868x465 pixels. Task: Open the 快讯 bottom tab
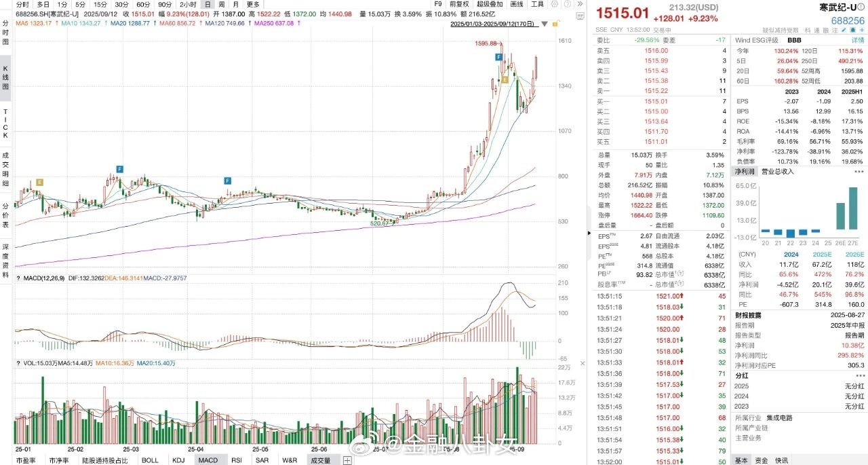[x=781, y=460]
